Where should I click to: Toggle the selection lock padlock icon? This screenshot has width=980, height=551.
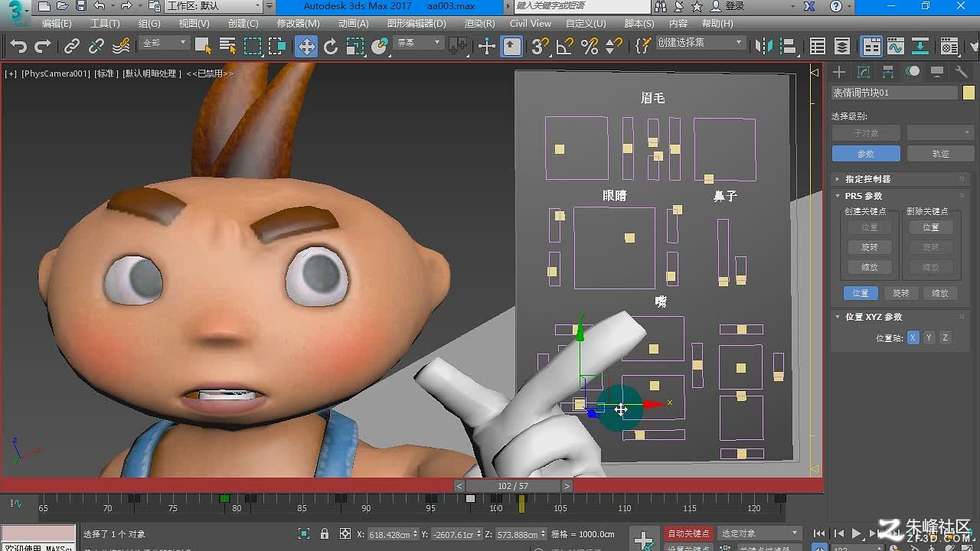click(325, 534)
